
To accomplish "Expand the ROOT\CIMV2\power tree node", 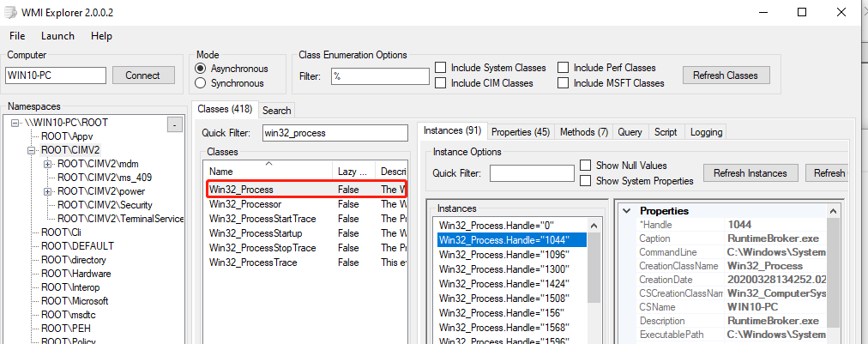I will tap(47, 191).
